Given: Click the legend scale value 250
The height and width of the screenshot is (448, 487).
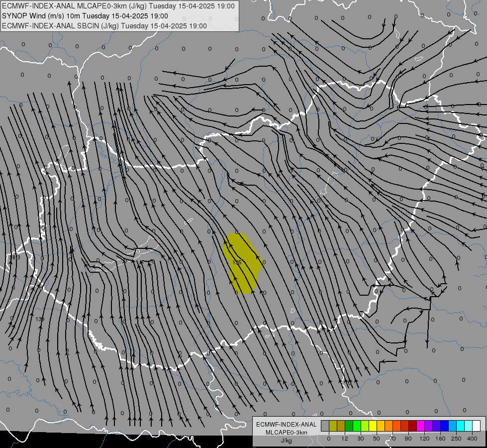Looking at the screenshot, I should coord(456,439).
